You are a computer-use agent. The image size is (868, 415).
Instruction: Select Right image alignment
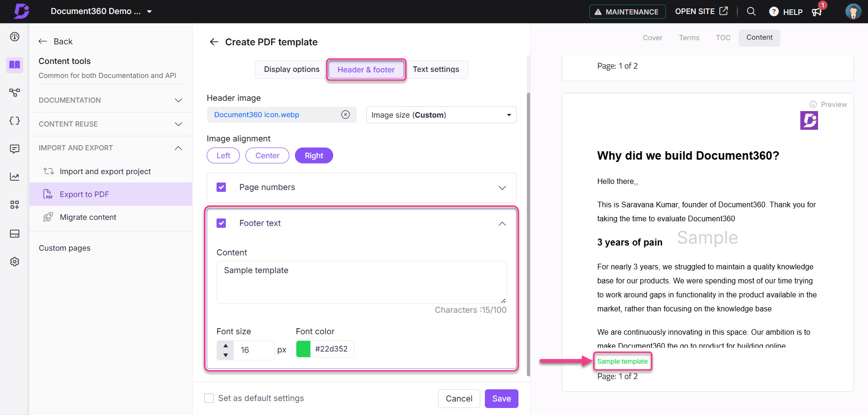314,155
